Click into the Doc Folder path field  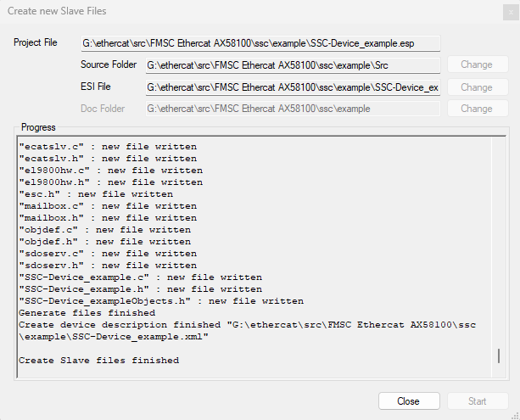coord(293,109)
